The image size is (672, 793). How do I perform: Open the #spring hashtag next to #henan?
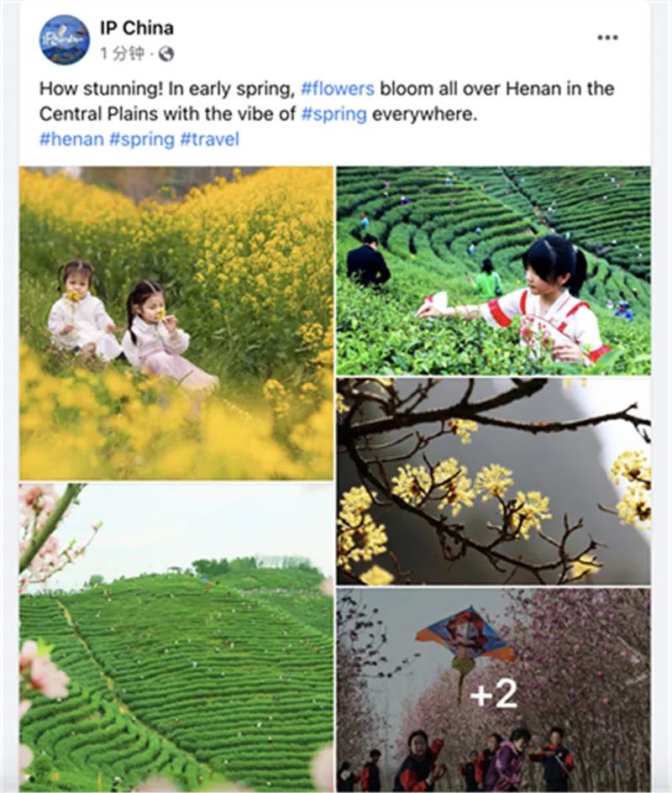click(x=142, y=139)
